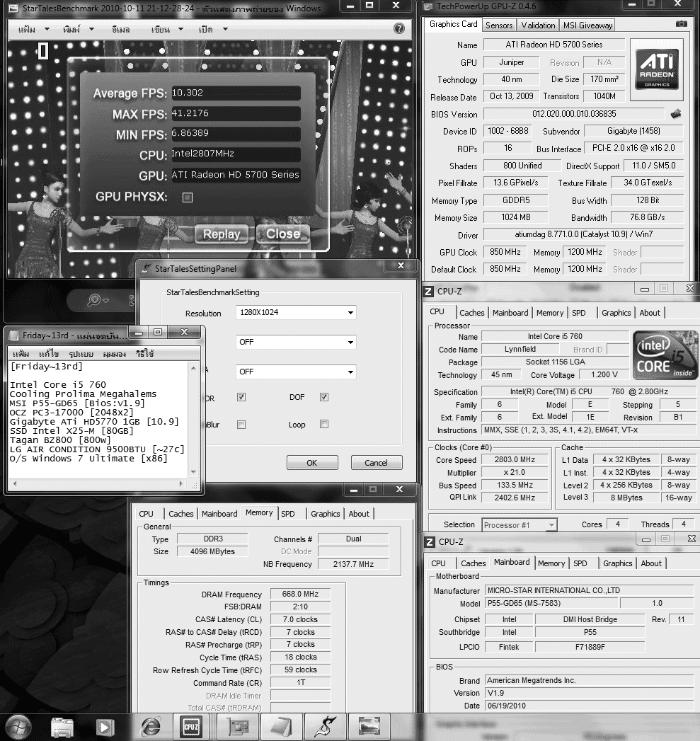Switch to the Validation tab in GPU-Z
Image resolution: width=700 pixels, height=741 pixels.
click(538, 25)
